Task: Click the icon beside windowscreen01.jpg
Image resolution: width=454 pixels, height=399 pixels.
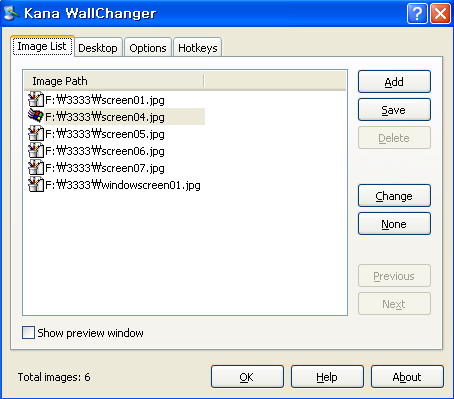Action: [36, 185]
